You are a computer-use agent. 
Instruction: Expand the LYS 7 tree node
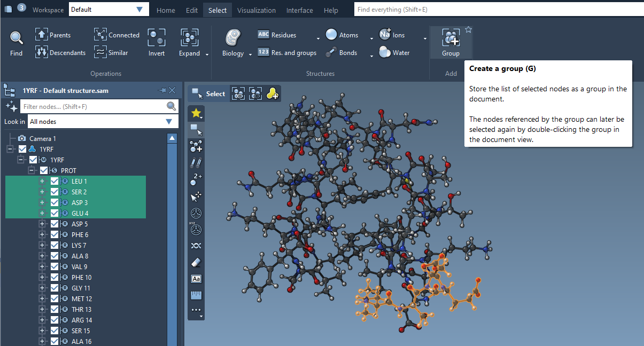42,246
